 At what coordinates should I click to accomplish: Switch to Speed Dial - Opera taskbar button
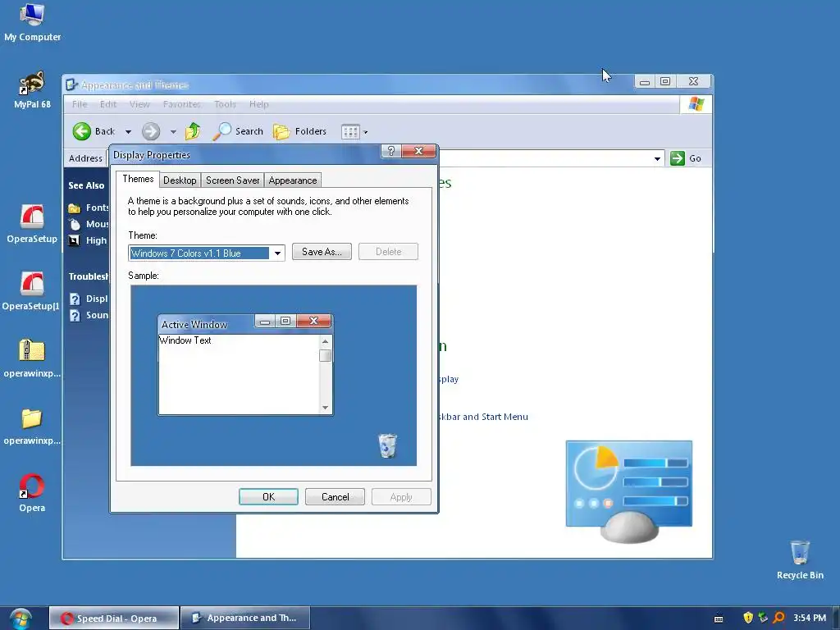(113, 619)
